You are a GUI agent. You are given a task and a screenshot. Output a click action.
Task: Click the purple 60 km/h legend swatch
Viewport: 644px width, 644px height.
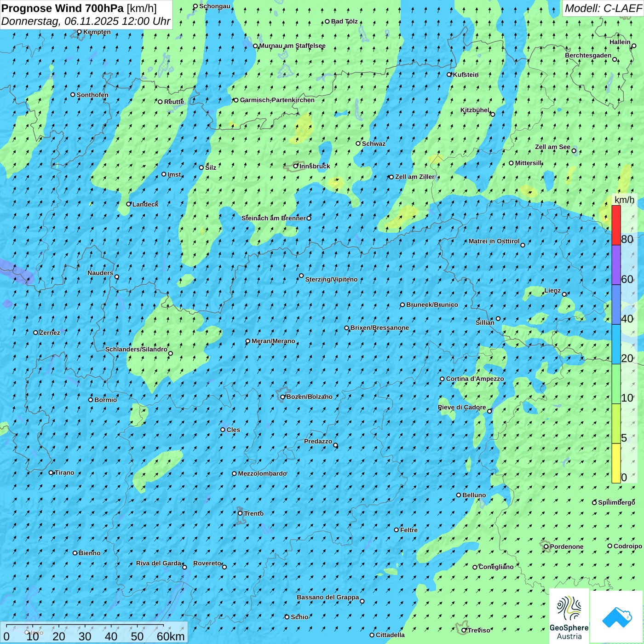(616, 265)
